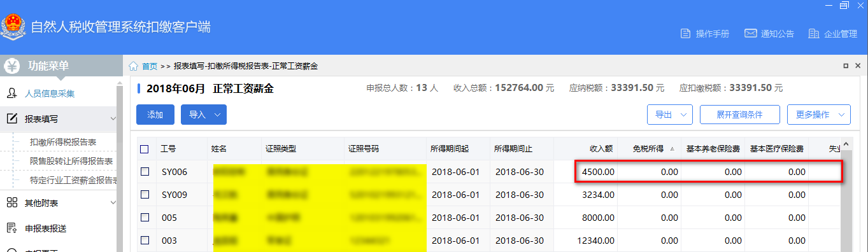Check the row 003 checkbox

pos(145,241)
